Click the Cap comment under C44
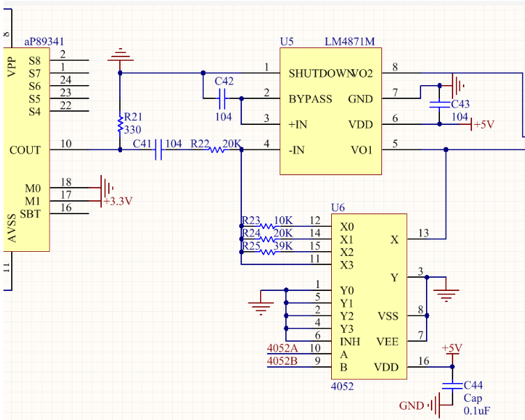The height and width of the screenshot is (420, 525). coord(473,398)
